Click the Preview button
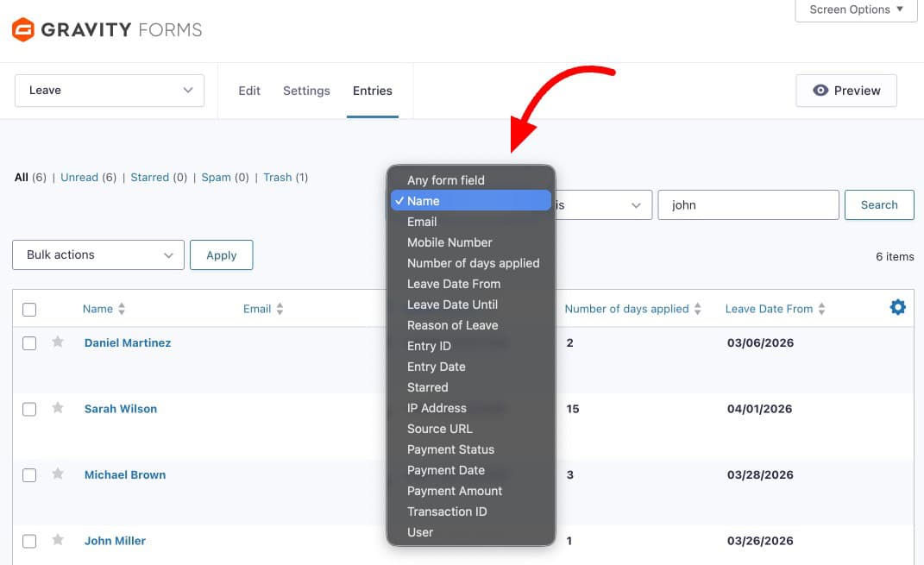The image size is (924, 565). tap(846, 90)
